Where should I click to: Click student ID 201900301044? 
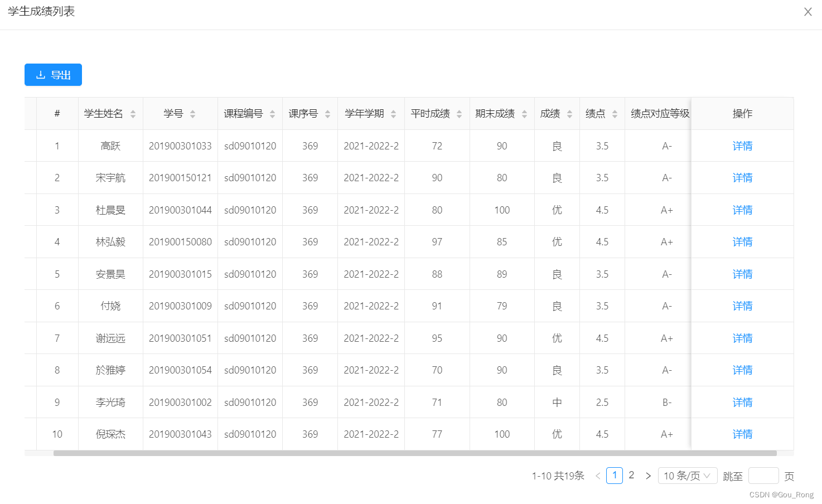(x=180, y=210)
